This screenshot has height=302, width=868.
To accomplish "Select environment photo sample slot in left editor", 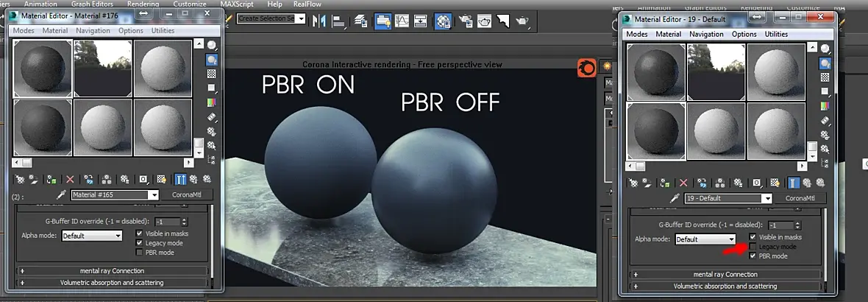I will coord(102,68).
